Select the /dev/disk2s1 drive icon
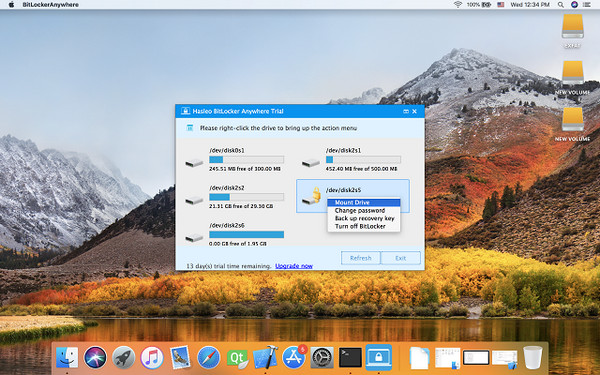600x375 pixels. tap(311, 163)
